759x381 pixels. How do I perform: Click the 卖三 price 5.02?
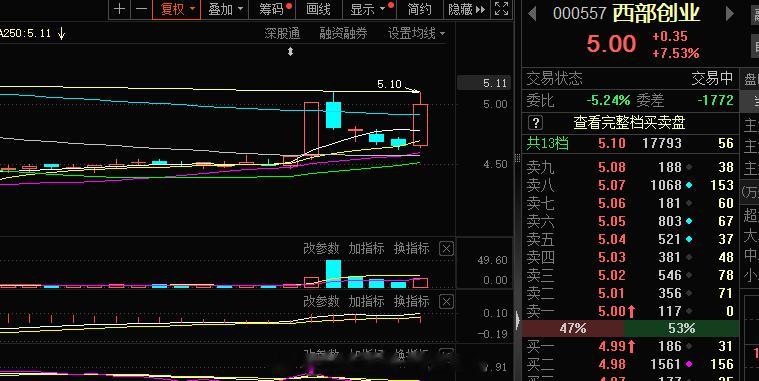pyautogui.click(x=612, y=275)
